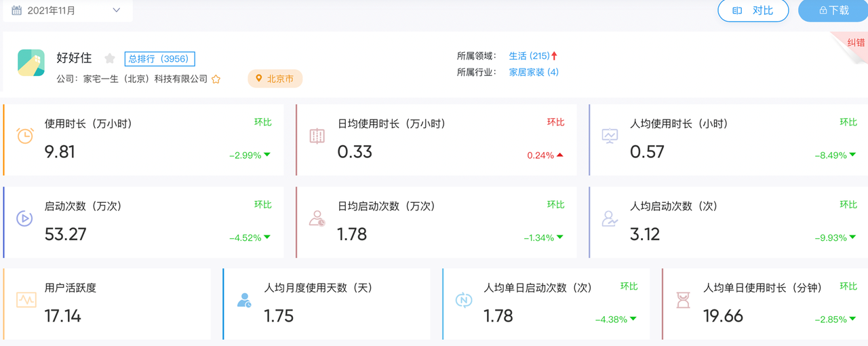The image size is (868, 346).
Task: Click the 日均使用时长 chart icon
Action: 317,136
